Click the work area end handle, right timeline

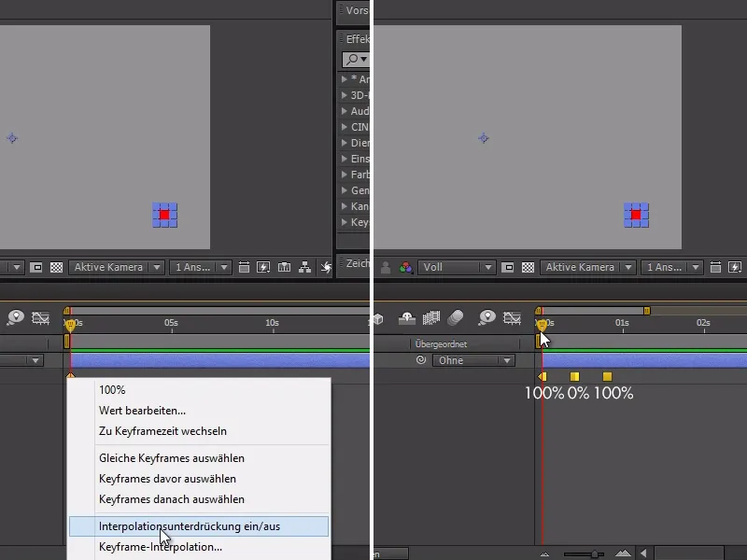647,311
